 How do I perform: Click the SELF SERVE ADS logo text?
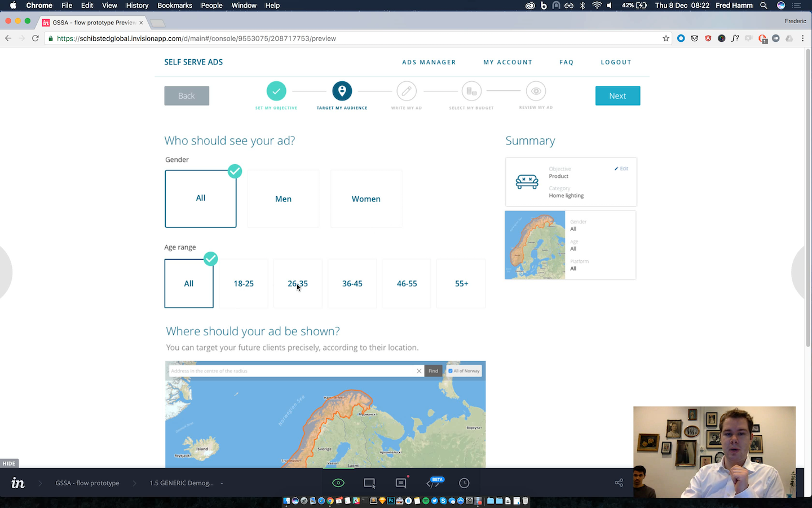tap(193, 62)
